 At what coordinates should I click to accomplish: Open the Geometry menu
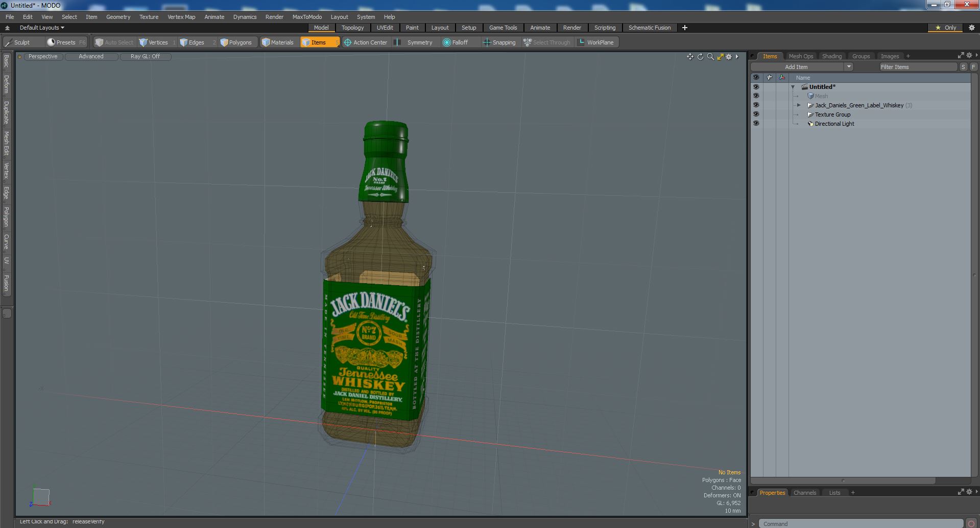coord(118,17)
